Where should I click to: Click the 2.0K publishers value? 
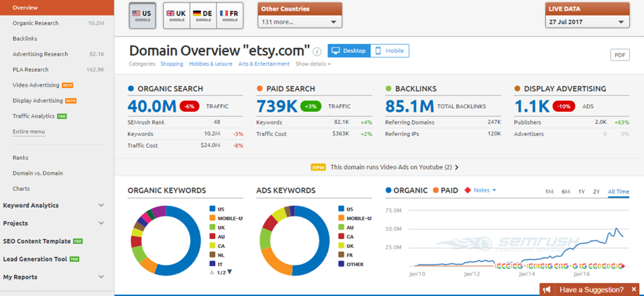tap(601, 123)
